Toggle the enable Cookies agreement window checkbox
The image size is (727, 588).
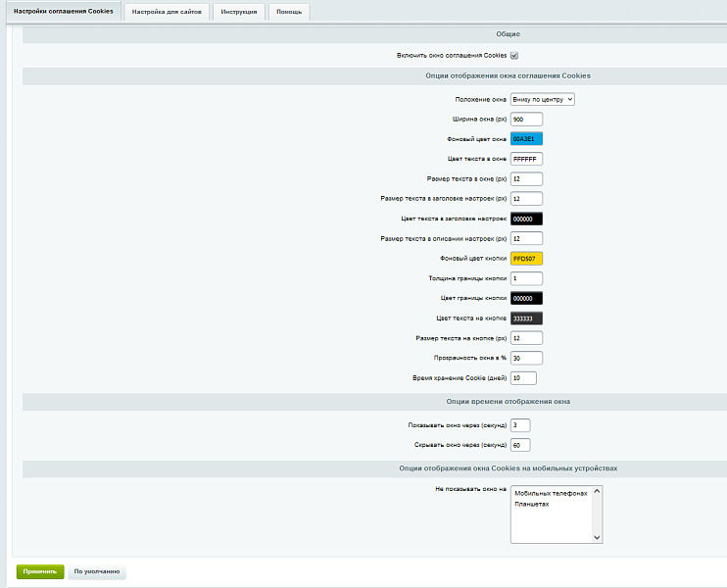click(514, 56)
